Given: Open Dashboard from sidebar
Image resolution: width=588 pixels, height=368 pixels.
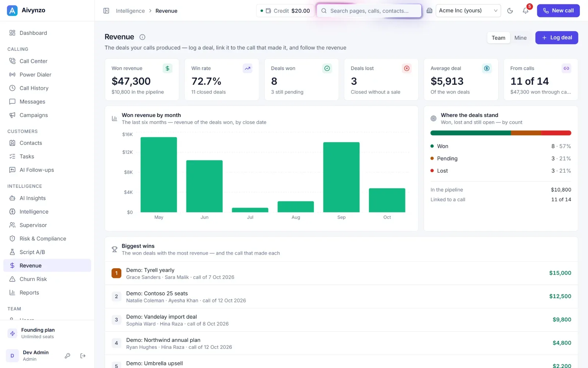Looking at the screenshot, I should pyautogui.click(x=47, y=33).
